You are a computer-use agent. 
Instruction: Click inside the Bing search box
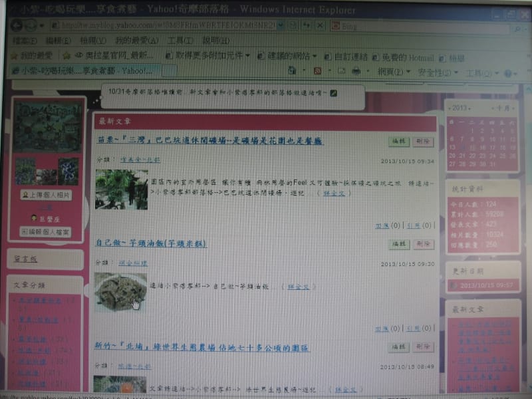[421, 27]
